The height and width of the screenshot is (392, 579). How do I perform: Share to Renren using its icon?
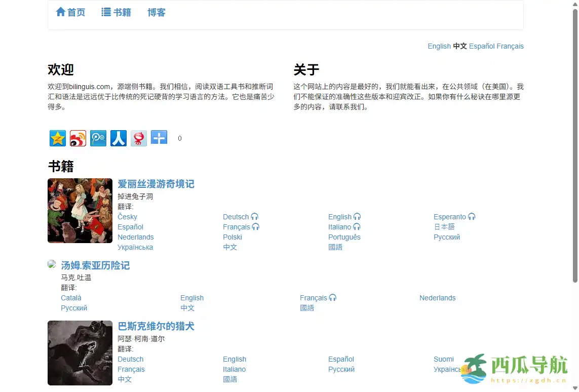(118, 138)
